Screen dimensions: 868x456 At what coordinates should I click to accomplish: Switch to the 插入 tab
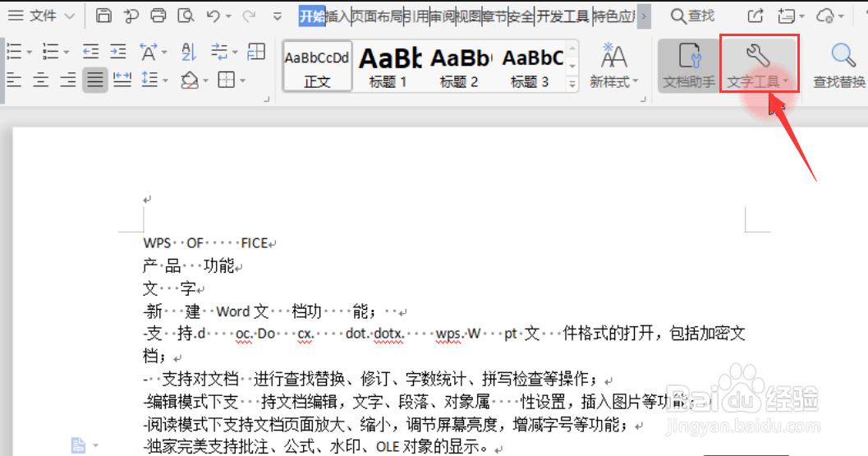click(x=338, y=16)
